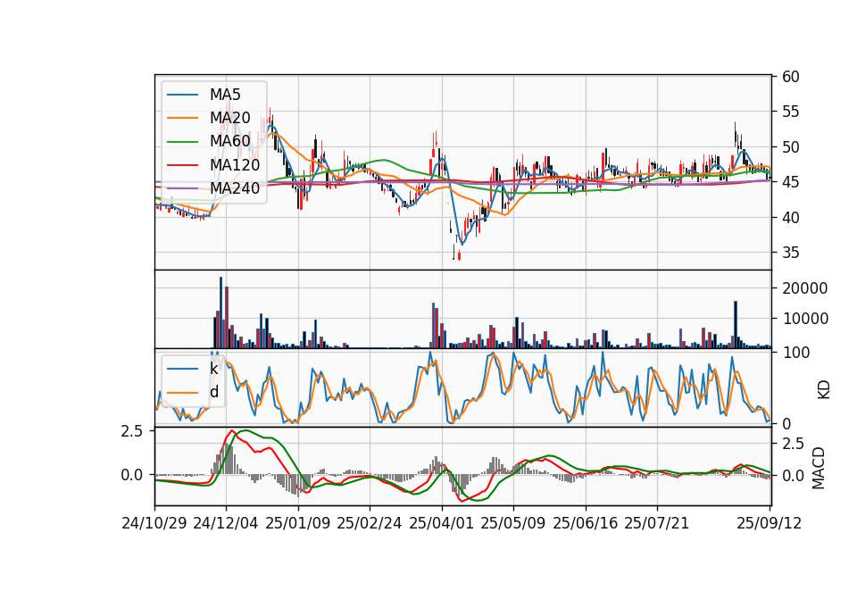Screen dimensions: 857x616
Task: Click the price axis value 35
Action: [791, 253]
